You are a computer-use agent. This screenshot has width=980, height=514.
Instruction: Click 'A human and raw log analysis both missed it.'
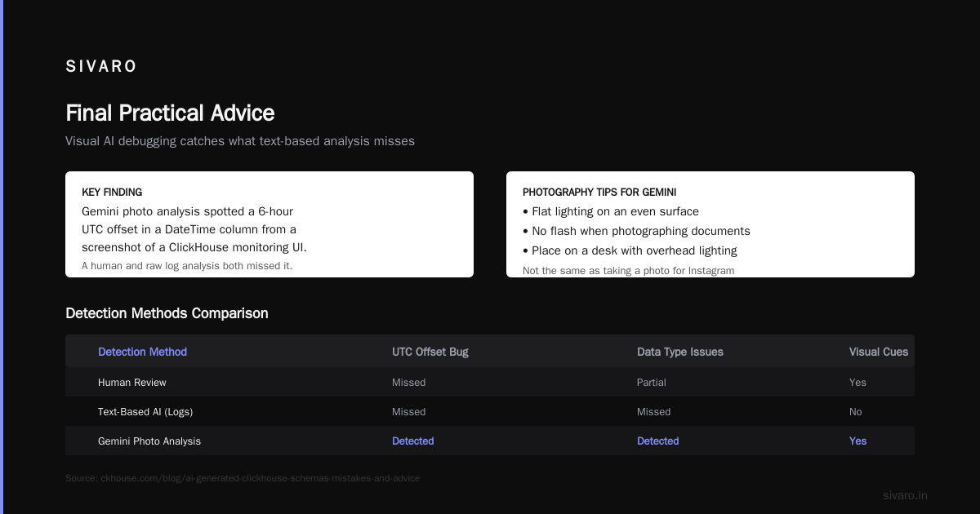tap(187, 266)
